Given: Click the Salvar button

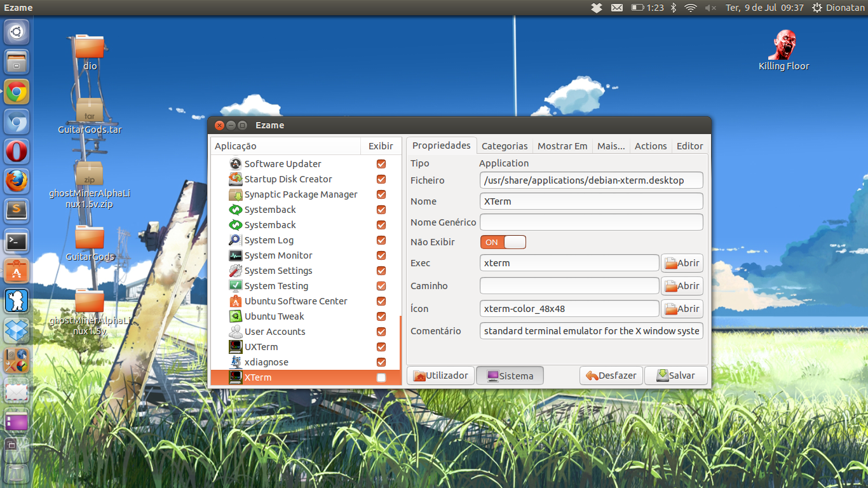Looking at the screenshot, I should [x=675, y=376].
